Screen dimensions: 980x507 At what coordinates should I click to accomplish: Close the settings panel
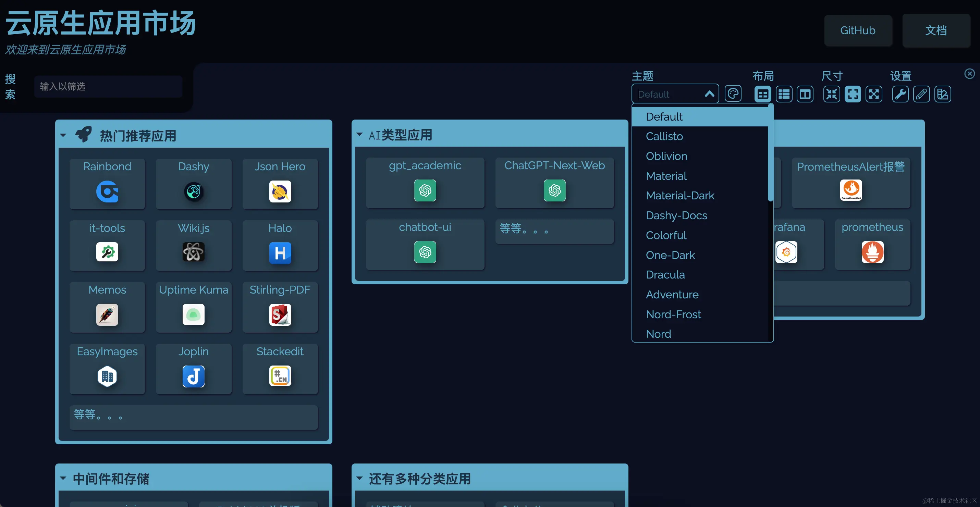tap(969, 73)
